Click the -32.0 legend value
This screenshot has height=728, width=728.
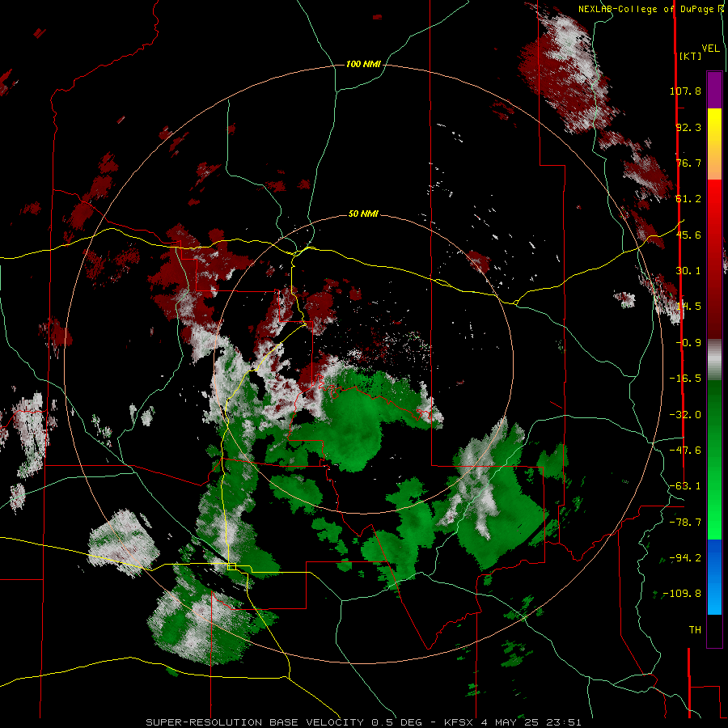tap(685, 415)
